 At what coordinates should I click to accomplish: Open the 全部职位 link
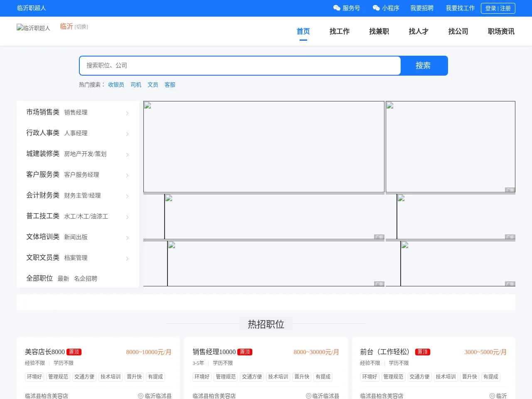click(39, 278)
